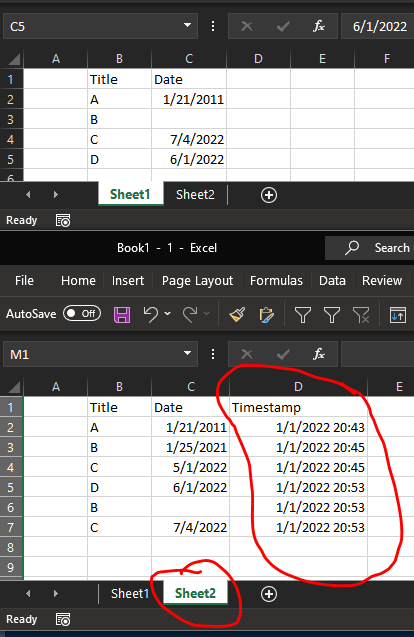
Task: Click cell 1/21/2011 in upper sheet
Action: 189,100
